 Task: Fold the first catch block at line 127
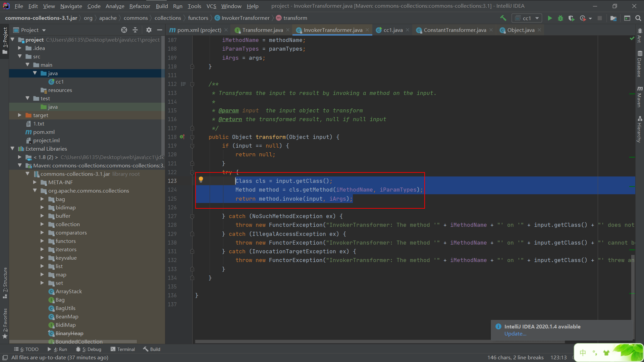pyautogui.click(x=192, y=216)
